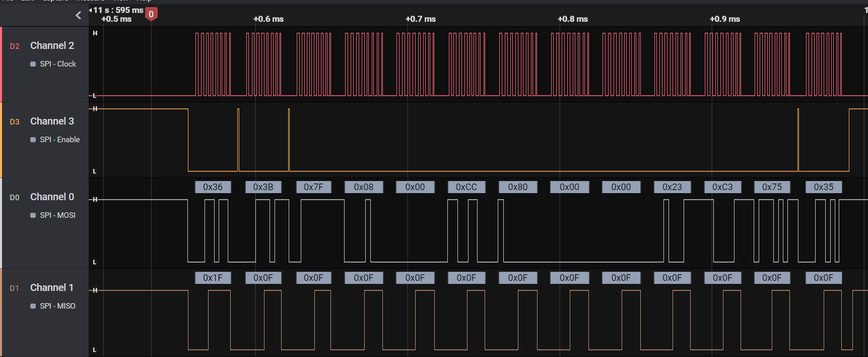The height and width of the screenshot is (357, 868).
Task: Select the MOSI decoded byte 0xCC
Action: [466, 187]
